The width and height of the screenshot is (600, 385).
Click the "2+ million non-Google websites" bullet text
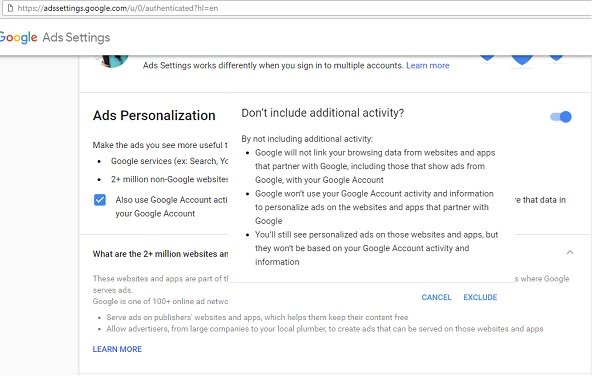pos(169,179)
